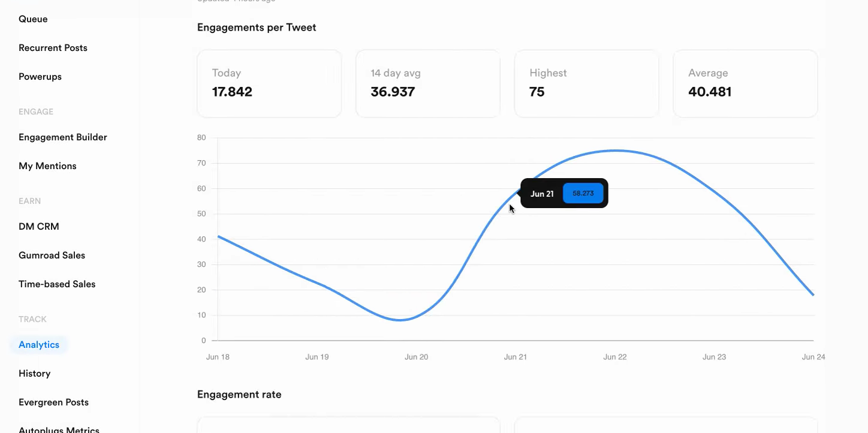This screenshot has width=868, height=433.
Task: Select Recurrent Posts in the sidebar
Action: (53, 47)
